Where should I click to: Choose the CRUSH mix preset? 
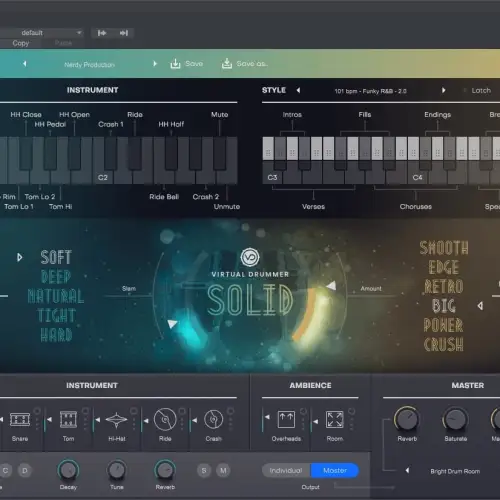[444, 344]
